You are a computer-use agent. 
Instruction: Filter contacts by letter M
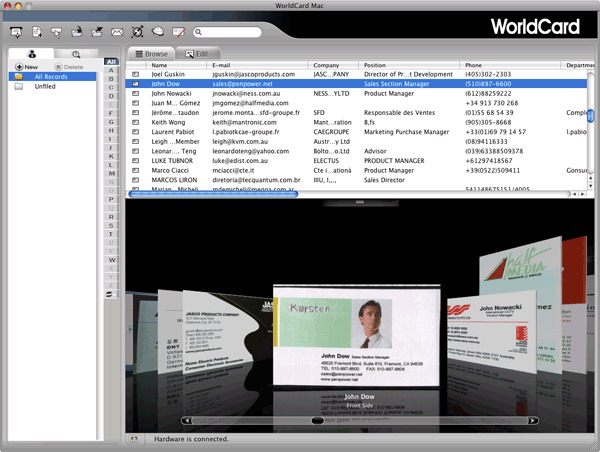[111, 173]
